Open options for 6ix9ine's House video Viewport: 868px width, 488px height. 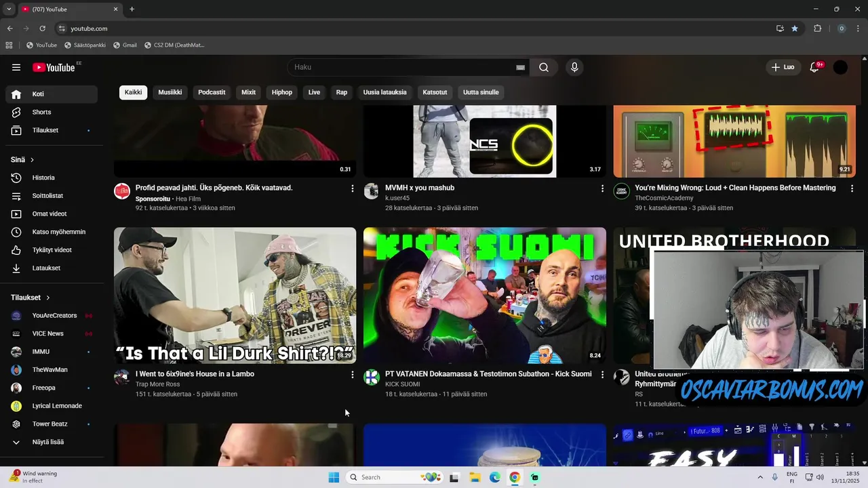coord(352,374)
